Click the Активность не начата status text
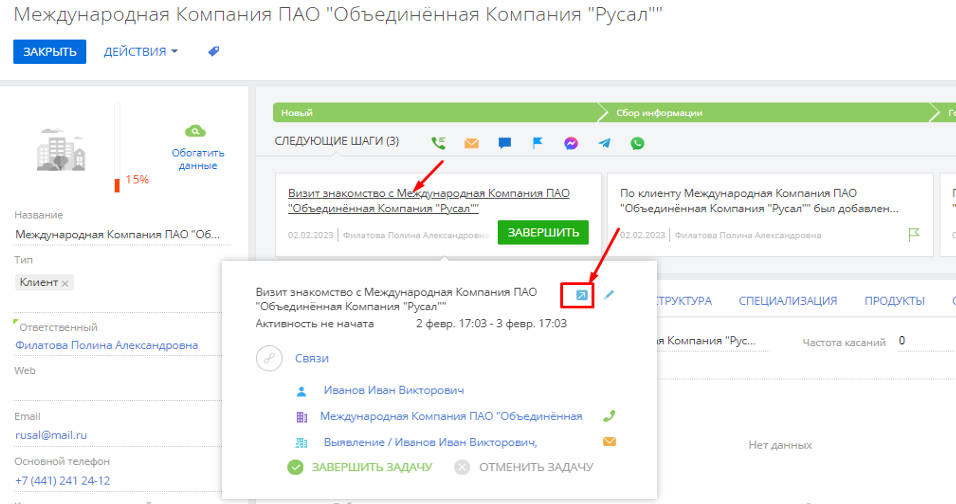 click(x=315, y=324)
